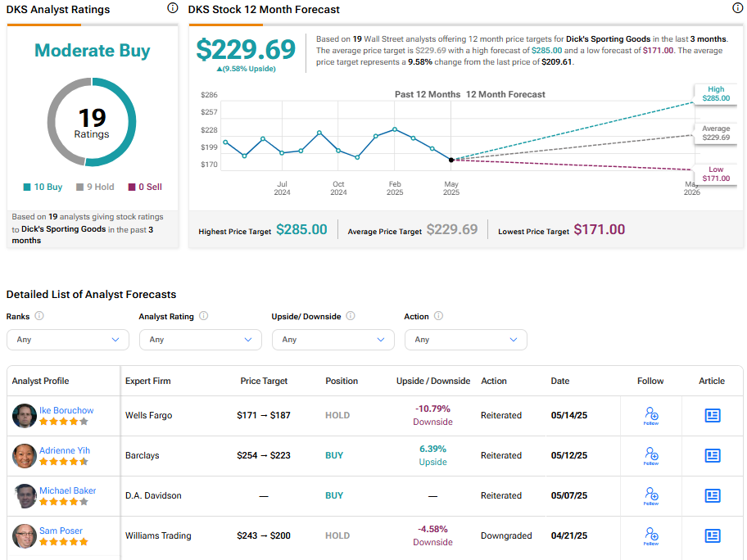
Task: Open Michael Baker's analyst profile link
Action: click(x=68, y=490)
